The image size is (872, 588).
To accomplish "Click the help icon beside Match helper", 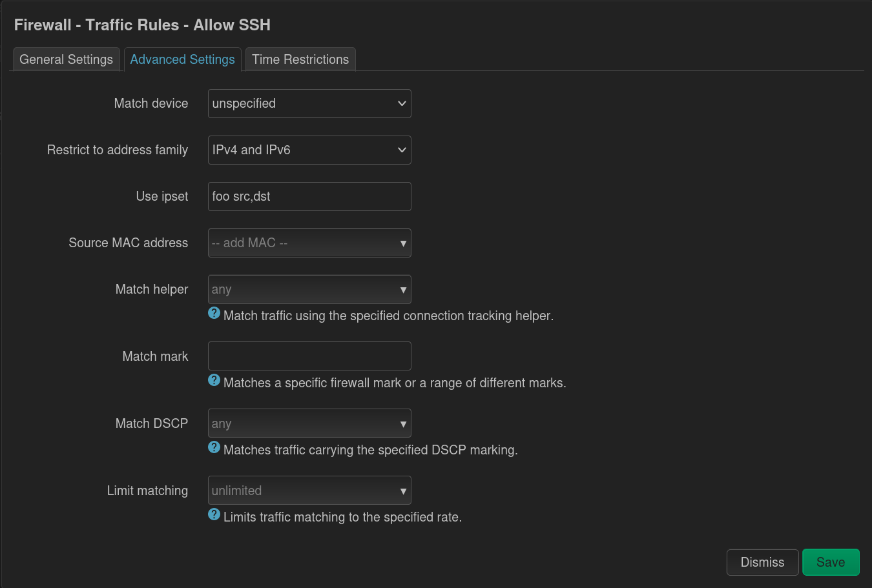I will tap(214, 313).
